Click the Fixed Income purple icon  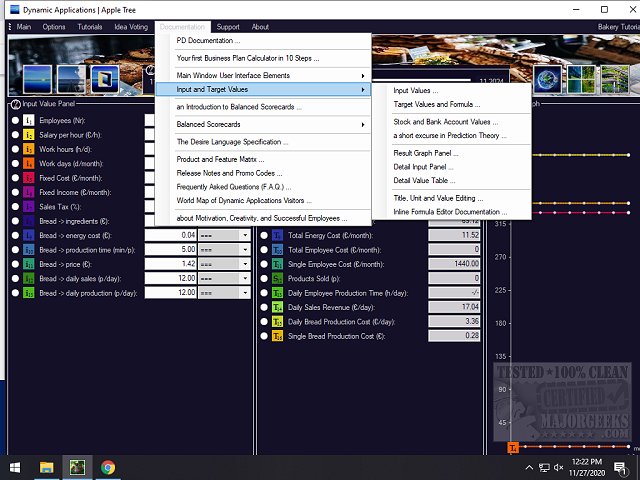click(x=29, y=192)
